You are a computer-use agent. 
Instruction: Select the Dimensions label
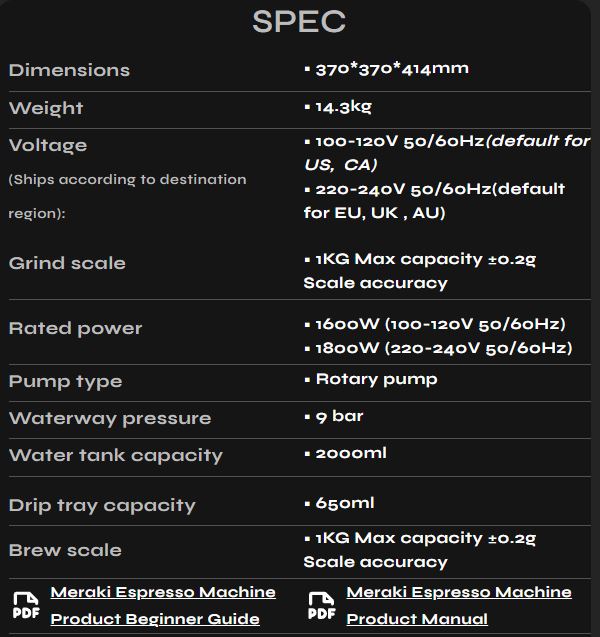tap(69, 70)
